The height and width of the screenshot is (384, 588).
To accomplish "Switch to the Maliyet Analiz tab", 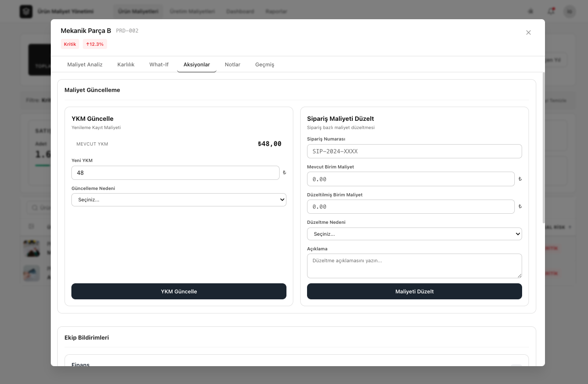I will [x=85, y=65].
